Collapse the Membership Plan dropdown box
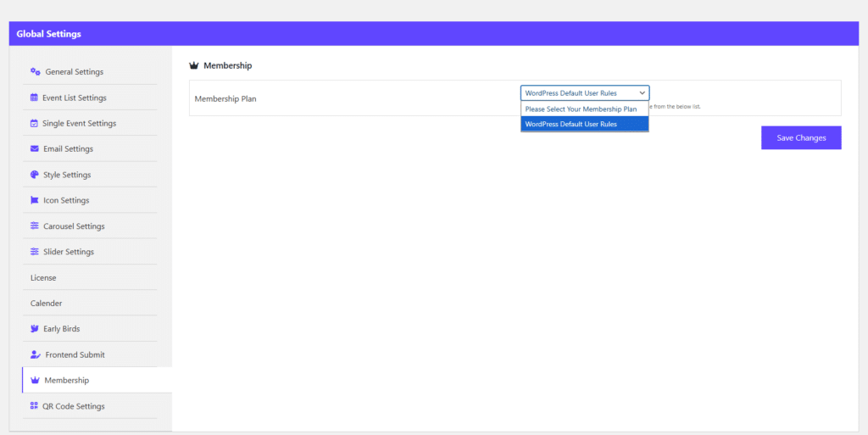Viewport: 868px width, 435px height. [x=585, y=93]
